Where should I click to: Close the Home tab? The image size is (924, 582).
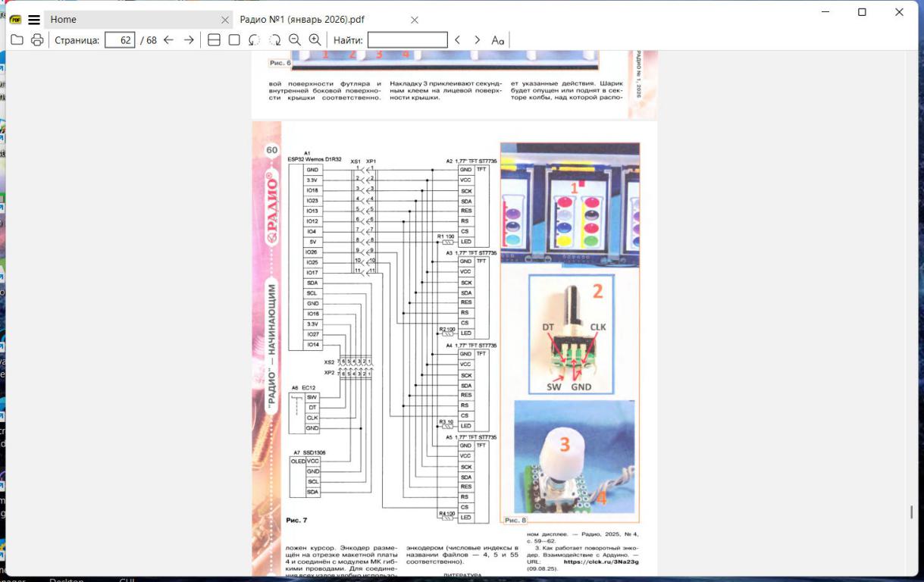[224, 20]
